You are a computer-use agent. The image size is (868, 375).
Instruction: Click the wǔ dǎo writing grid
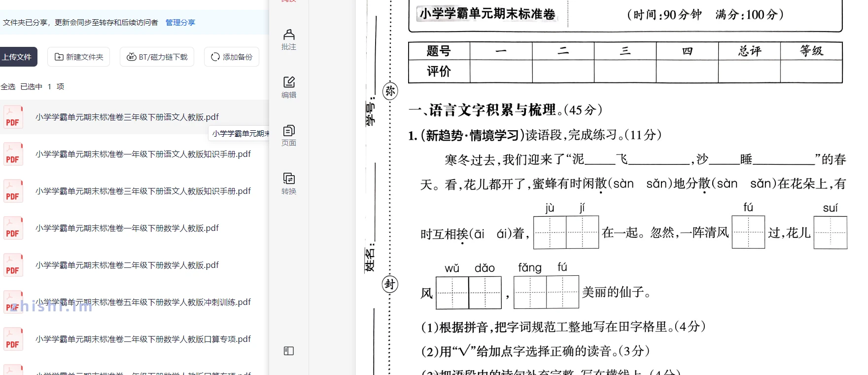(469, 293)
